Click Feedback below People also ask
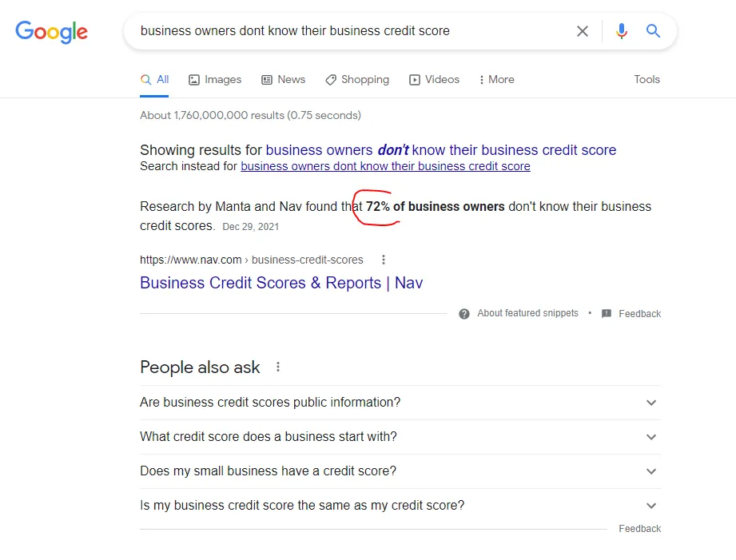This screenshot has height=560, width=736. (640, 529)
